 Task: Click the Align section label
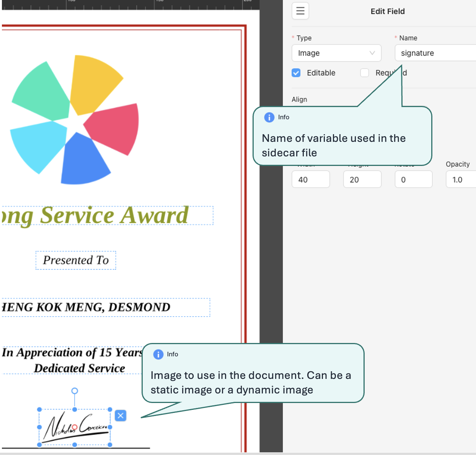tap(299, 99)
